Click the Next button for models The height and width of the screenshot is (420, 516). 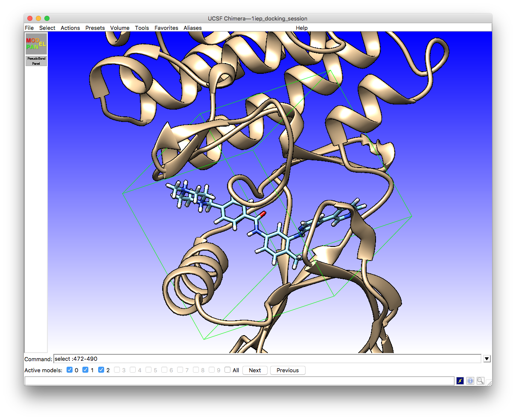tap(255, 370)
